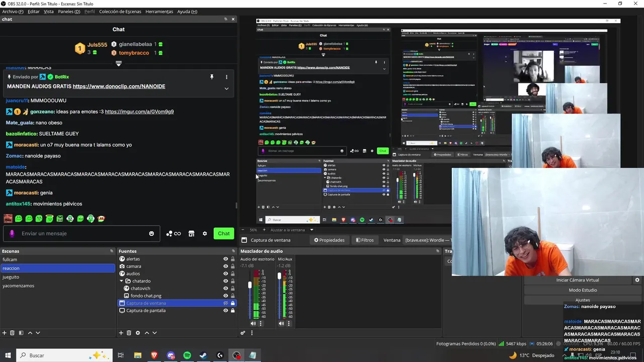Mute Audio del escritorio channel
Screen dimensions: 644x362
click(253, 323)
